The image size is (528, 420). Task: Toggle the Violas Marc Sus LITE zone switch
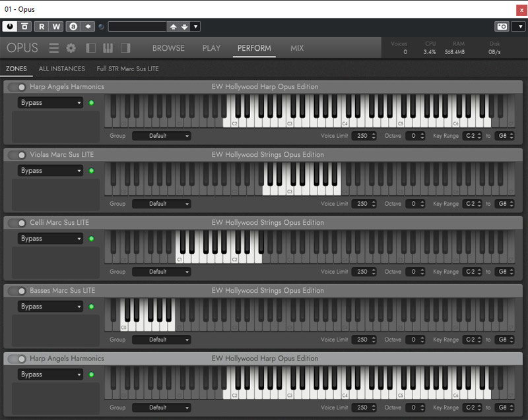tap(18, 155)
